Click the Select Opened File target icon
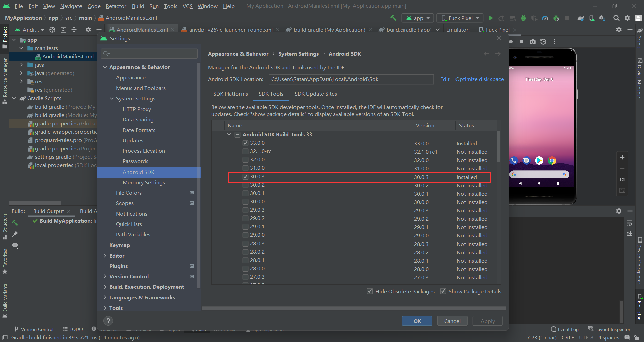The height and width of the screenshot is (342, 644). click(x=52, y=30)
